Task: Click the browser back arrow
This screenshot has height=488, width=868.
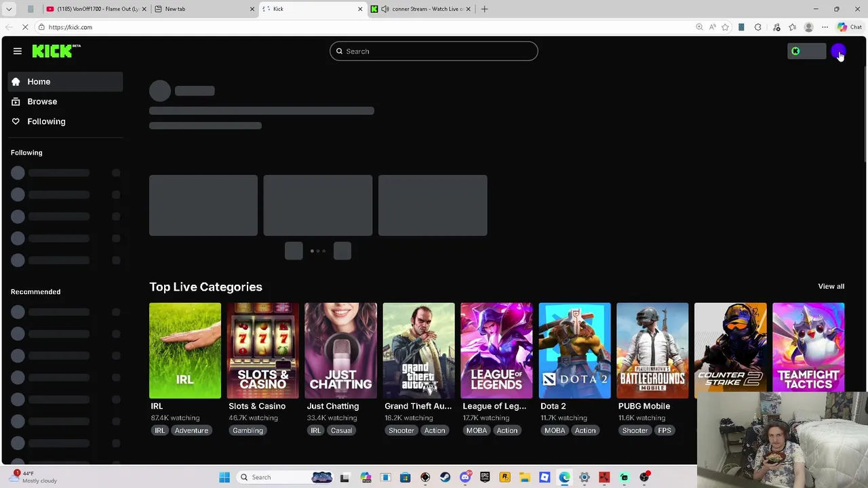Action: click(x=8, y=27)
